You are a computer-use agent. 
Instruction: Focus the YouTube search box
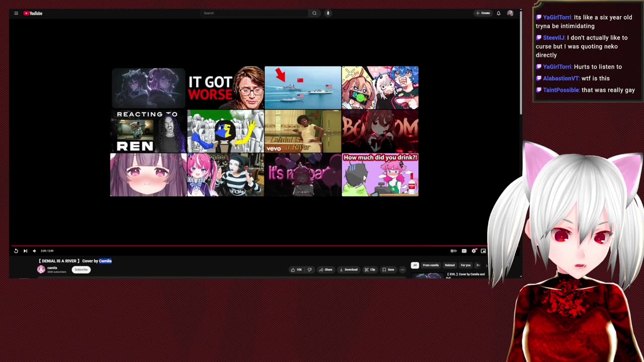point(254,13)
